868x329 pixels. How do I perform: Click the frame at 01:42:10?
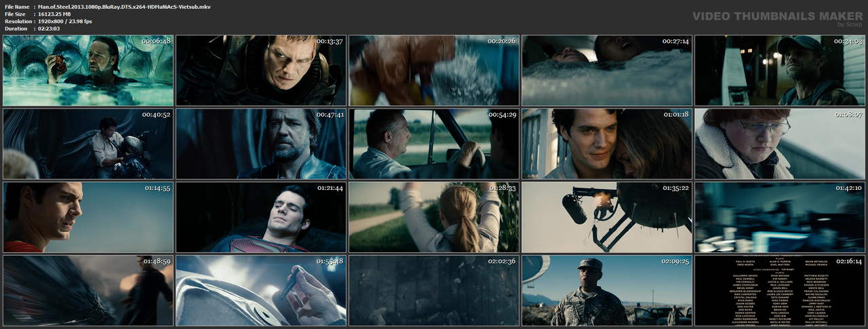click(779, 217)
